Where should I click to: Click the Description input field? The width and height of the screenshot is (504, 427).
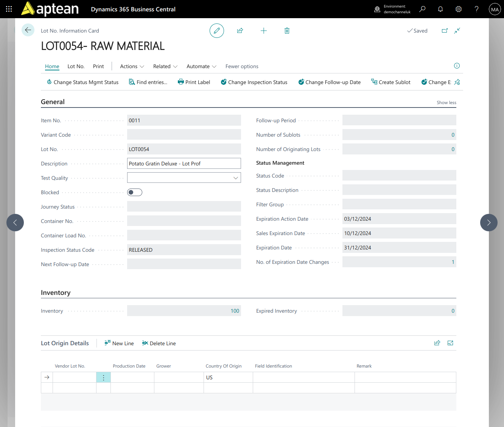[184, 164]
